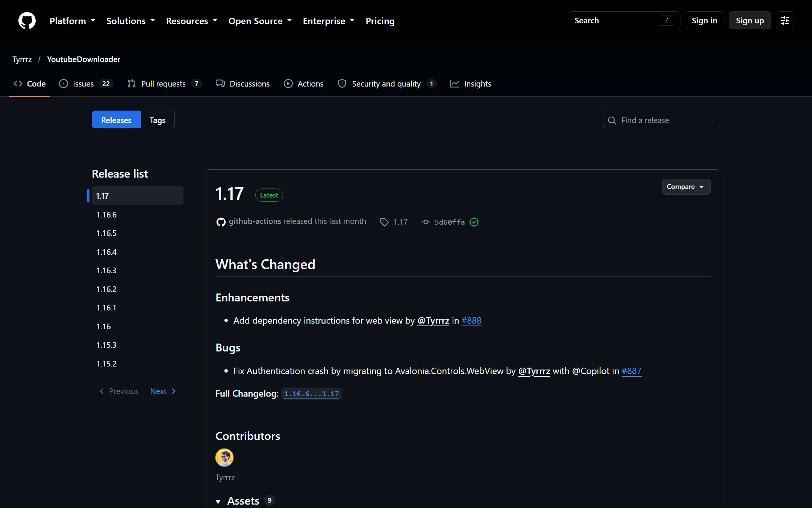Click Sign up button
Viewport: 812px width, 508px height.
pyautogui.click(x=750, y=20)
